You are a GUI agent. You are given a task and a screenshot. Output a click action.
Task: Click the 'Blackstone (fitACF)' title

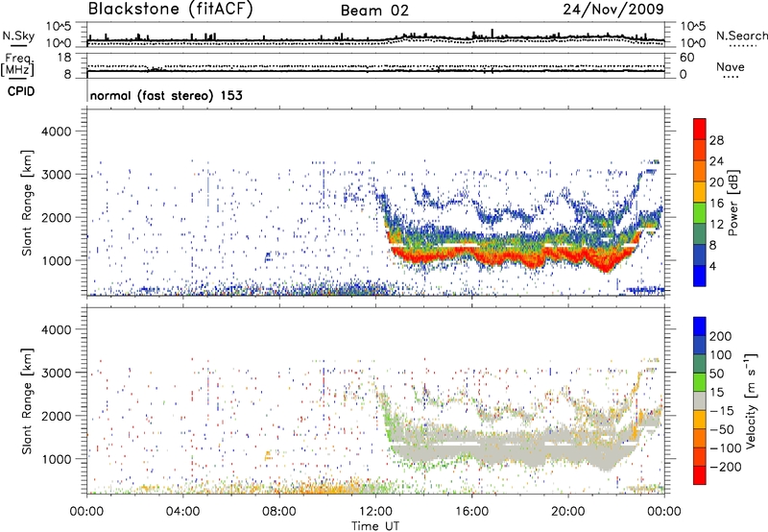tap(171, 10)
